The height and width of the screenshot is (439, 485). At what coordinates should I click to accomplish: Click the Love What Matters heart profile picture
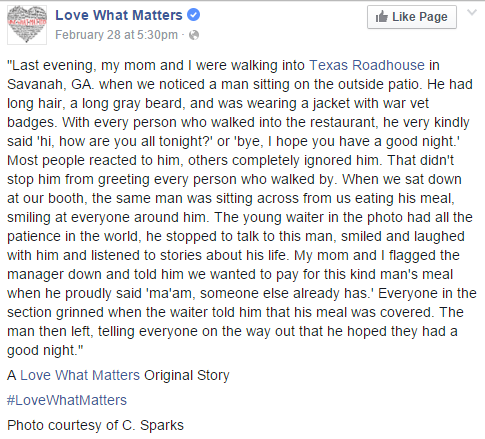click(27, 25)
